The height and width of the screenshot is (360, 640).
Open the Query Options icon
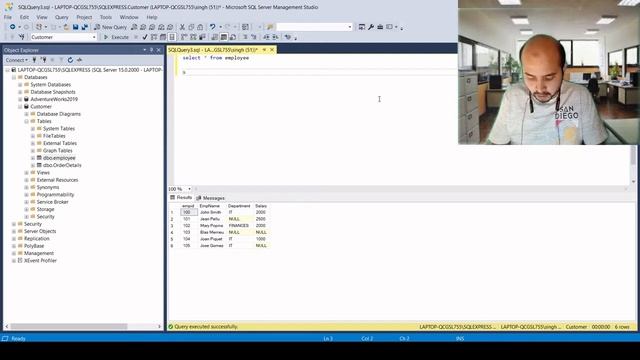point(163,37)
